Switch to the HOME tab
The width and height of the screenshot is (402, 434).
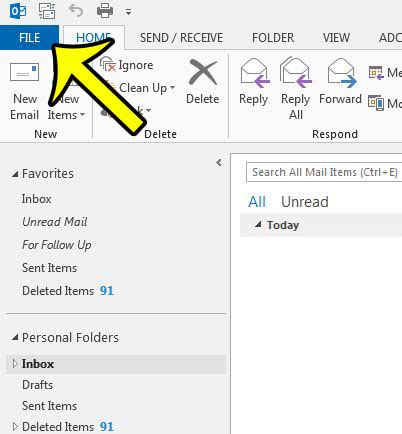pyautogui.click(x=94, y=38)
